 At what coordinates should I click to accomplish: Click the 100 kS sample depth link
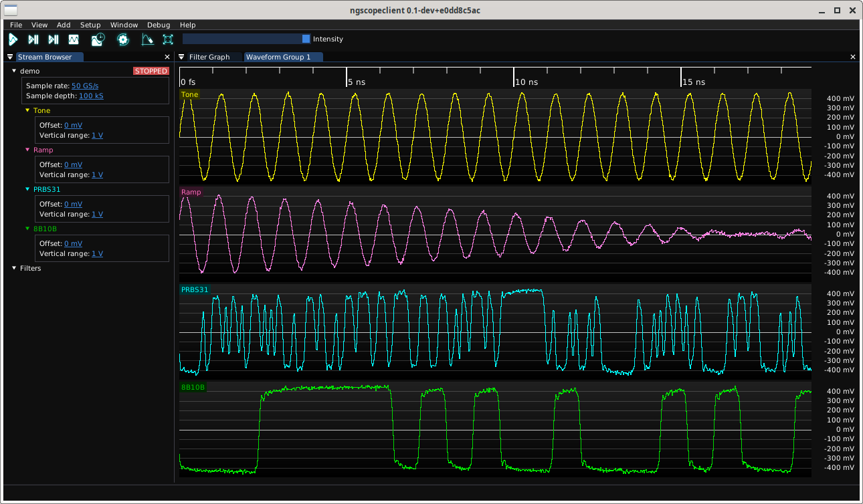point(91,96)
